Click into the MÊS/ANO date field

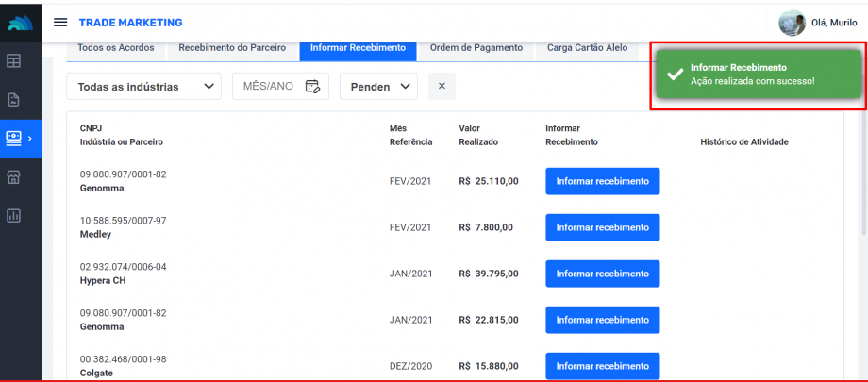coord(269,86)
